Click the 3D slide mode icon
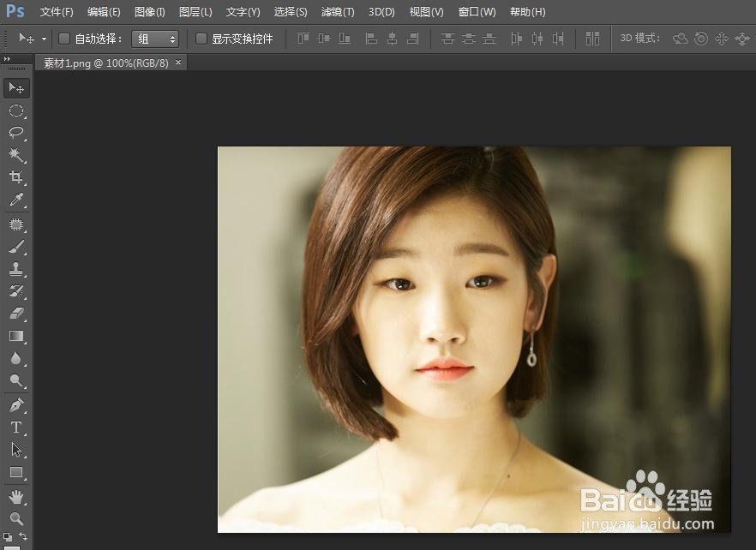Image resolution: width=756 pixels, height=550 pixels. click(742, 38)
